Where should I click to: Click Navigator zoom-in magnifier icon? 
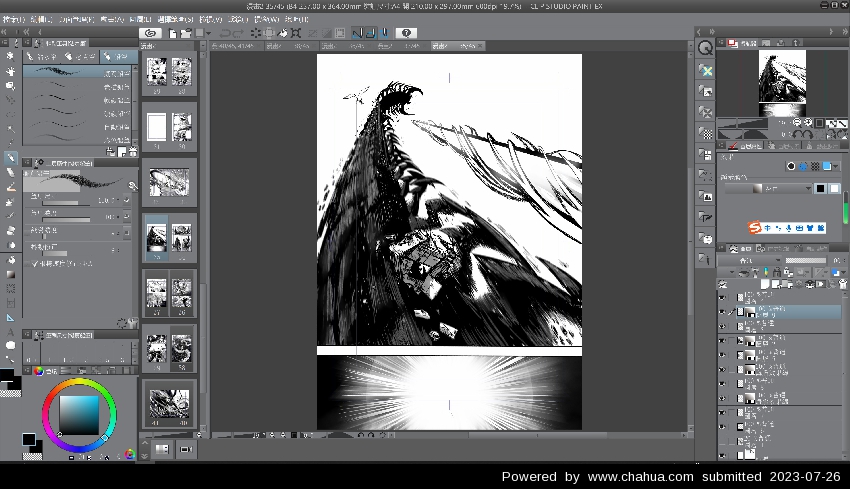pyautogui.click(x=808, y=123)
